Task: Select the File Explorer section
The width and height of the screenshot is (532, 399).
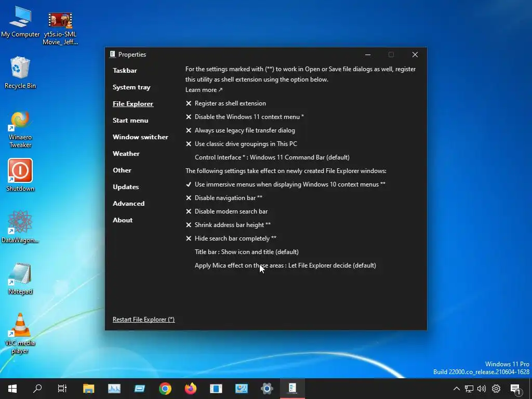Action: [133, 104]
